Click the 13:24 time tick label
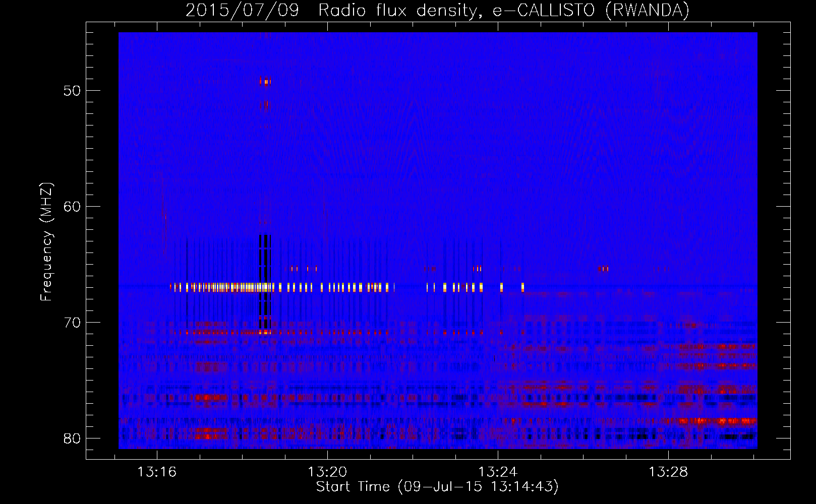The image size is (816, 504). [x=498, y=472]
